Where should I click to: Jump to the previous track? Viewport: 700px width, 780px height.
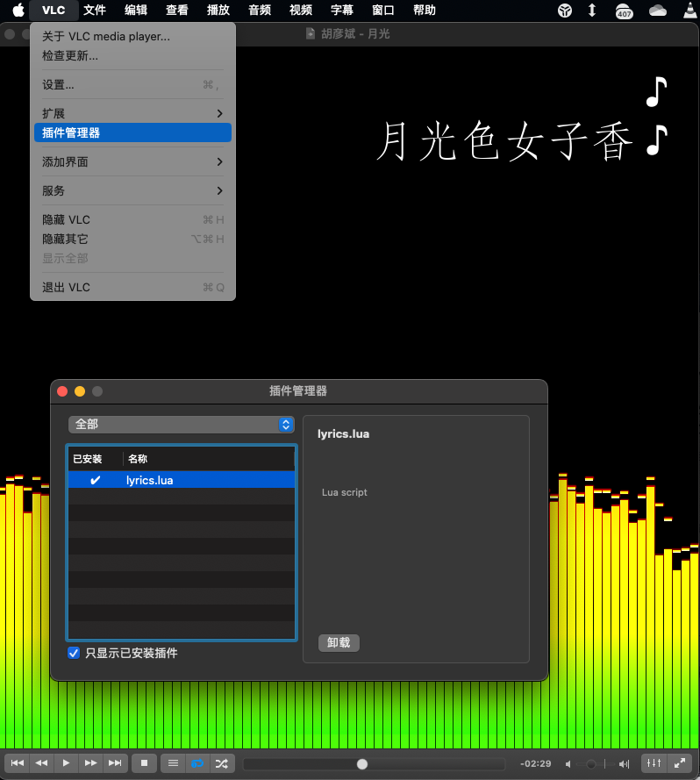click(x=17, y=762)
